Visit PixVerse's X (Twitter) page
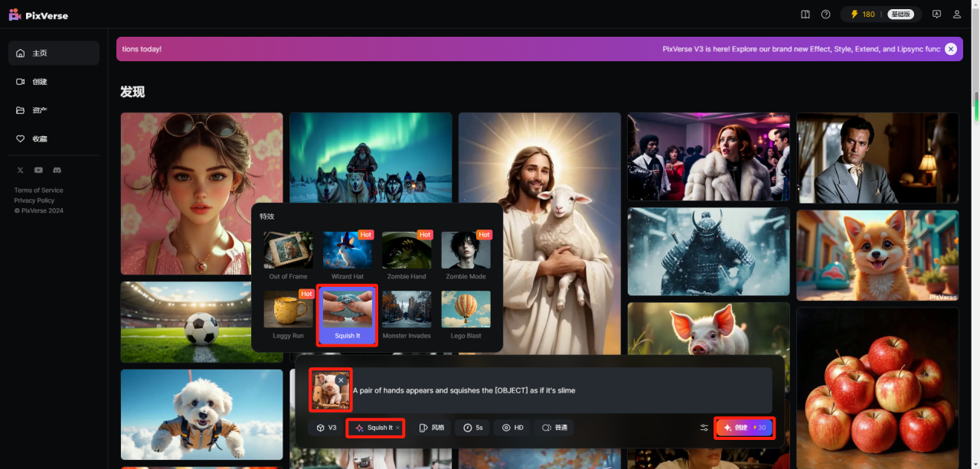 (x=20, y=170)
